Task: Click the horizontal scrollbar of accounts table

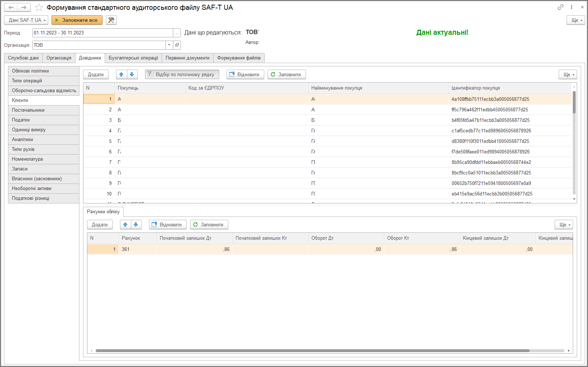Action: click(x=312, y=351)
